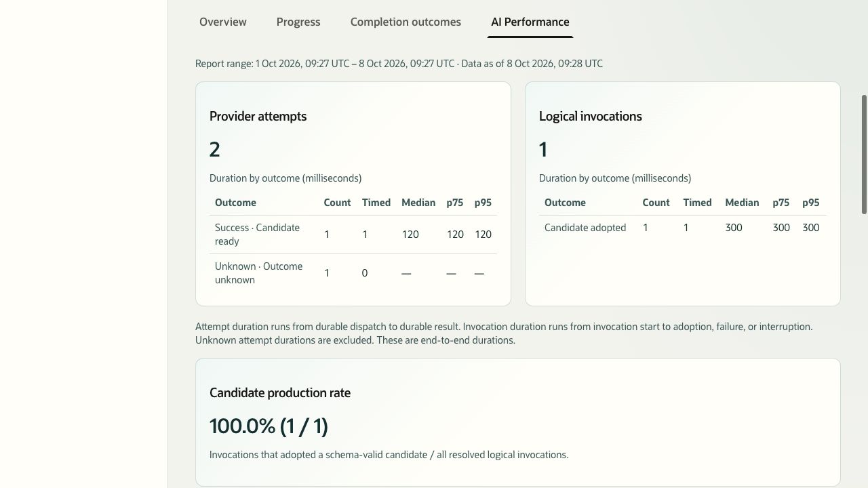Click the Logical invocations total value 1

(x=543, y=150)
